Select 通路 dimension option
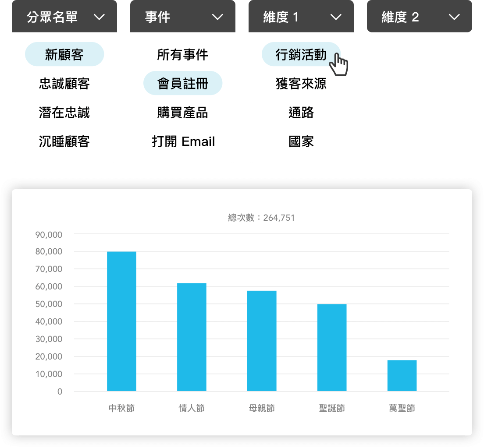 pyautogui.click(x=301, y=113)
